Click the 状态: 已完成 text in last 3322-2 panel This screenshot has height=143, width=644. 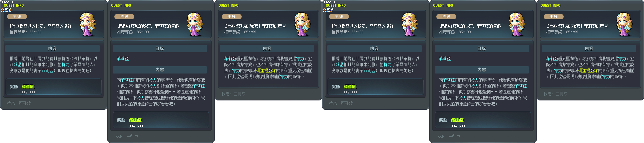[x=555, y=94]
